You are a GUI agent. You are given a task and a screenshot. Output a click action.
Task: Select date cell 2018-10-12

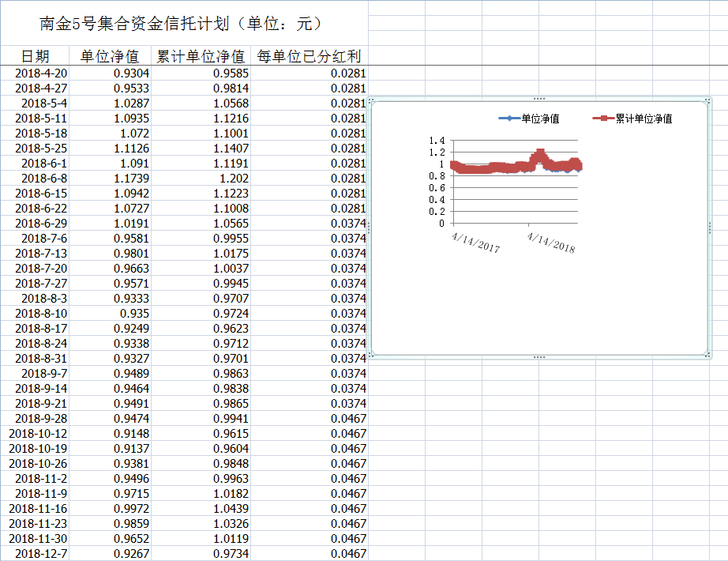click(x=35, y=433)
